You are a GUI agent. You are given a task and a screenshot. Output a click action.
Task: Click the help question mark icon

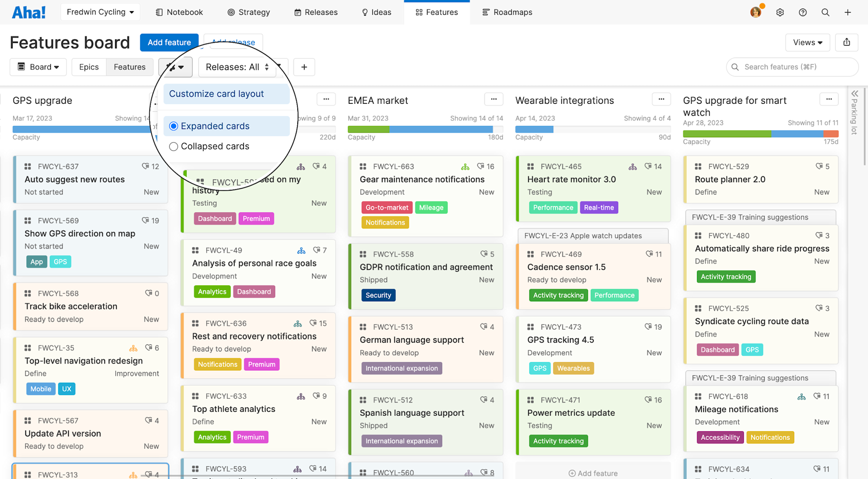coord(802,12)
